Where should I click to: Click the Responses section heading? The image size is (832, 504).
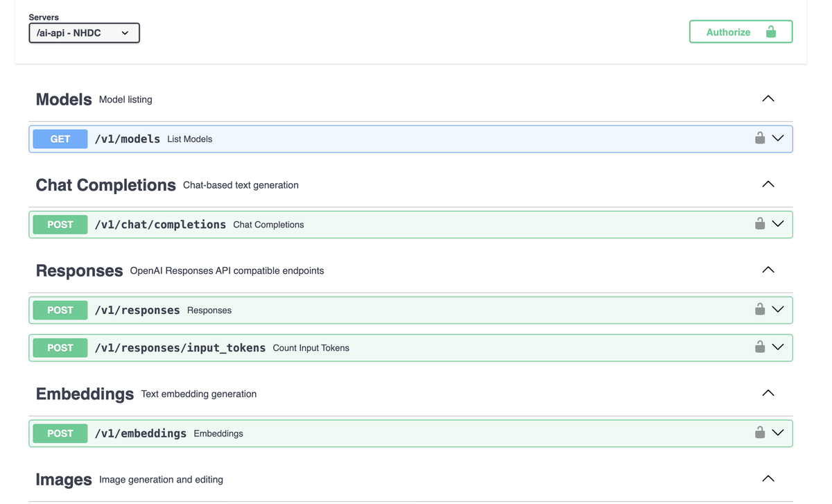click(80, 270)
